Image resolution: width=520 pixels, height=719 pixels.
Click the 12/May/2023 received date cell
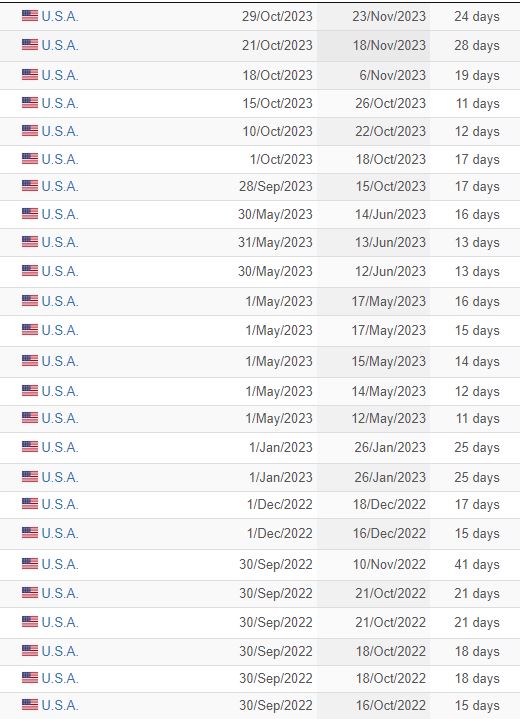(373, 419)
